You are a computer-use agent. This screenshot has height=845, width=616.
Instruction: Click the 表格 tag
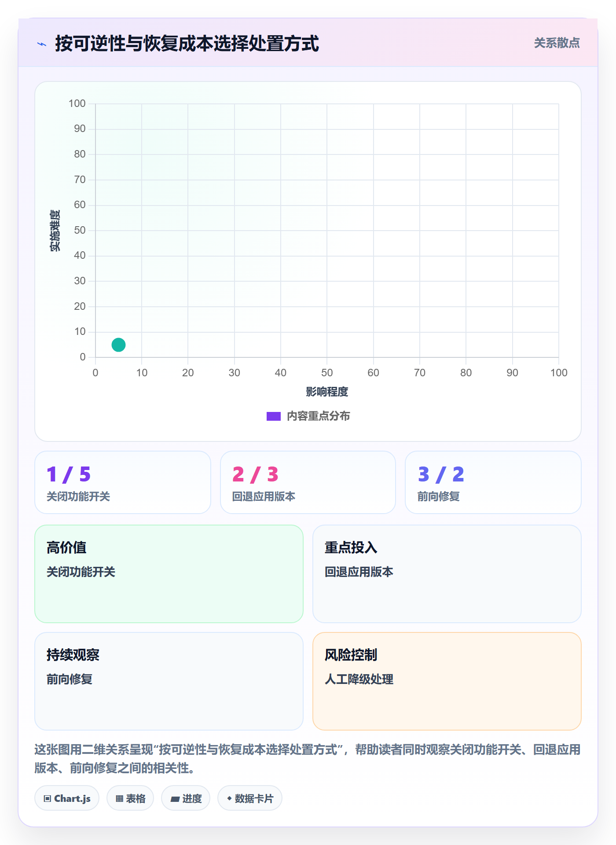click(x=130, y=798)
